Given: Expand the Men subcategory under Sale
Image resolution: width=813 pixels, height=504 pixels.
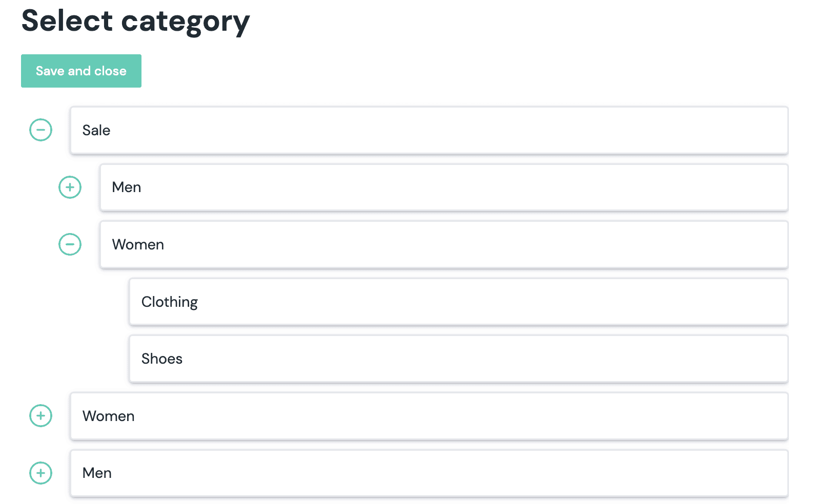Looking at the screenshot, I should click(x=70, y=187).
